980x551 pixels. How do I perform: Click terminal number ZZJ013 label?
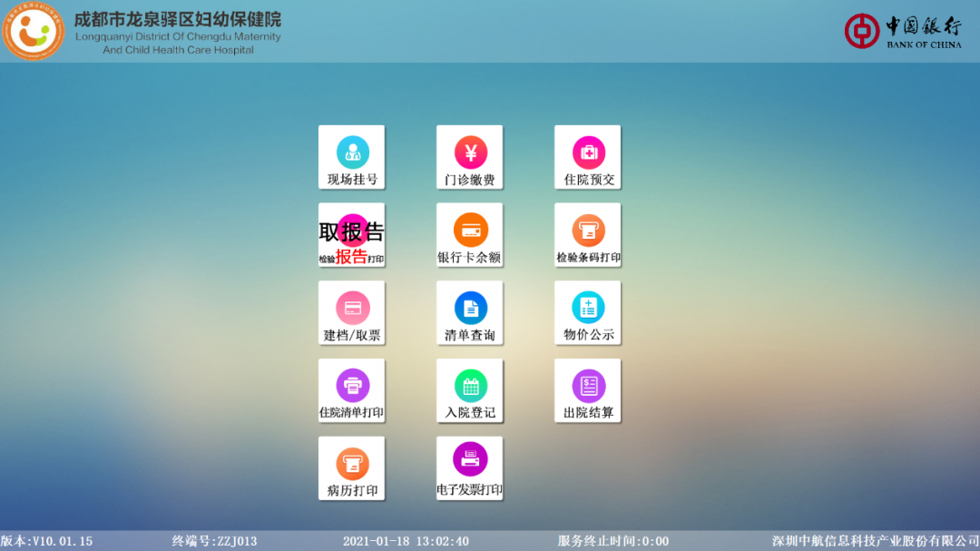(x=215, y=541)
